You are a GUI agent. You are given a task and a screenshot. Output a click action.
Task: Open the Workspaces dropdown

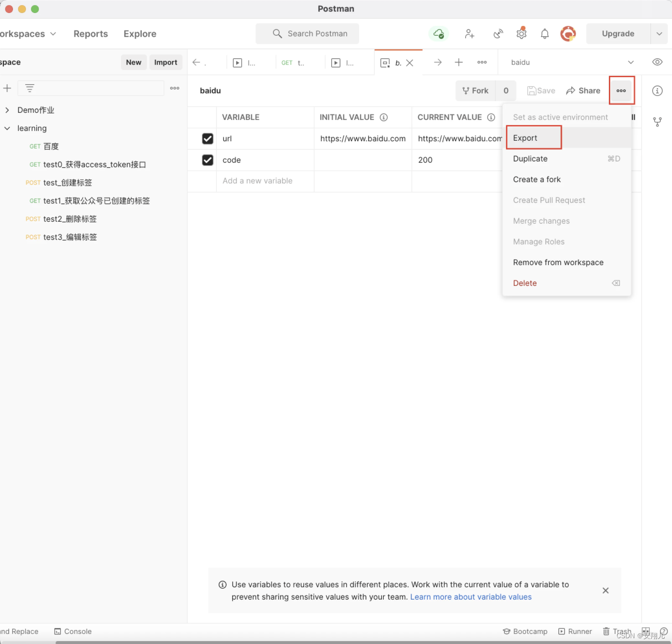(x=28, y=34)
